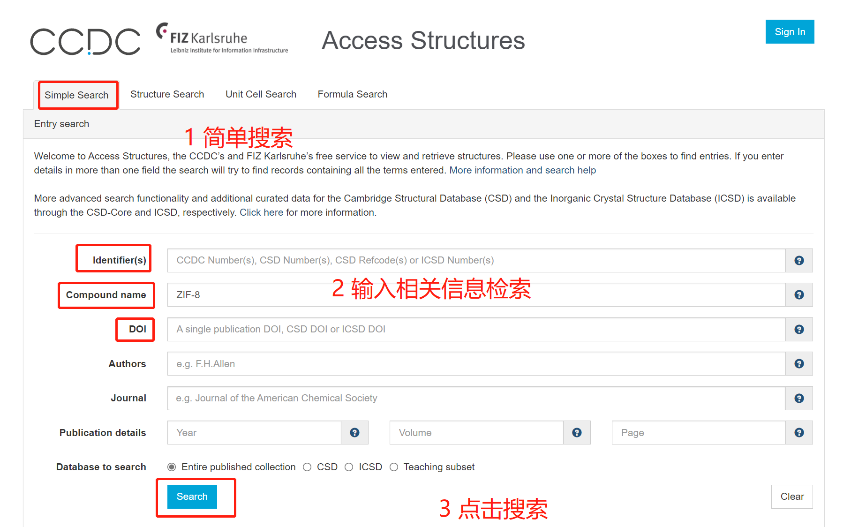
Task: Open help icon for Identifier(s) field
Action: (799, 260)
